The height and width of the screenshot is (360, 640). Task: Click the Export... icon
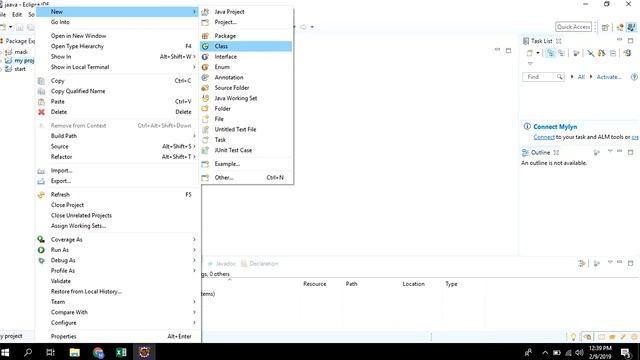(x=41, y=181)
